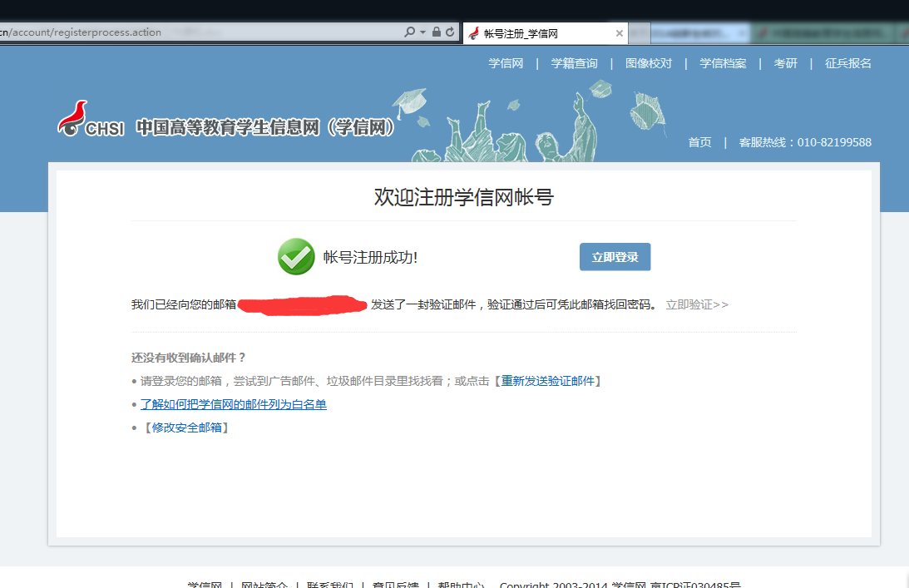Image resolution: width=909 pixels, height=588 pixels.
Task: Click 重新发送验证邮件 link
Action: 548,381
